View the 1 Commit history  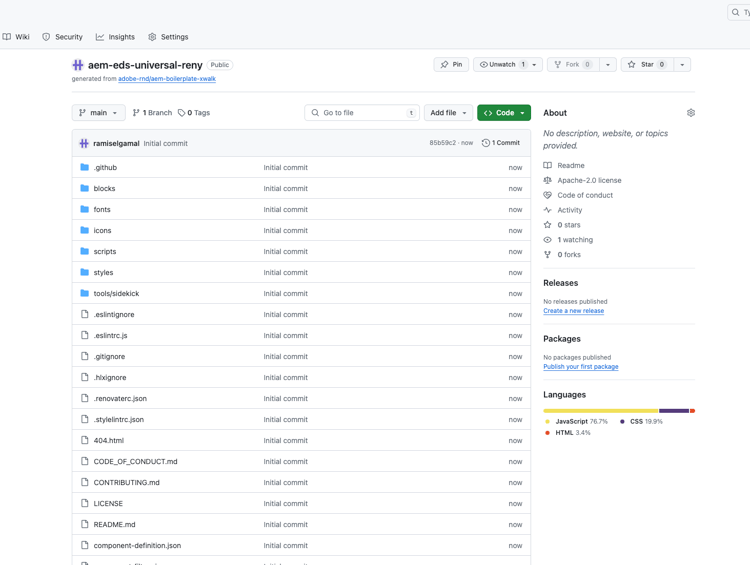point(501,143)
